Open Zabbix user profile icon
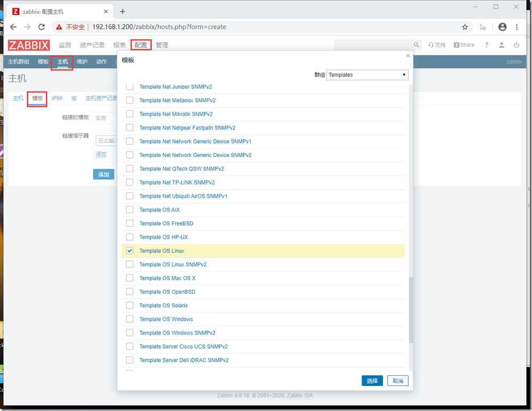Image resolution: width=532 pixels, height=411 pixels. point(502,45)
